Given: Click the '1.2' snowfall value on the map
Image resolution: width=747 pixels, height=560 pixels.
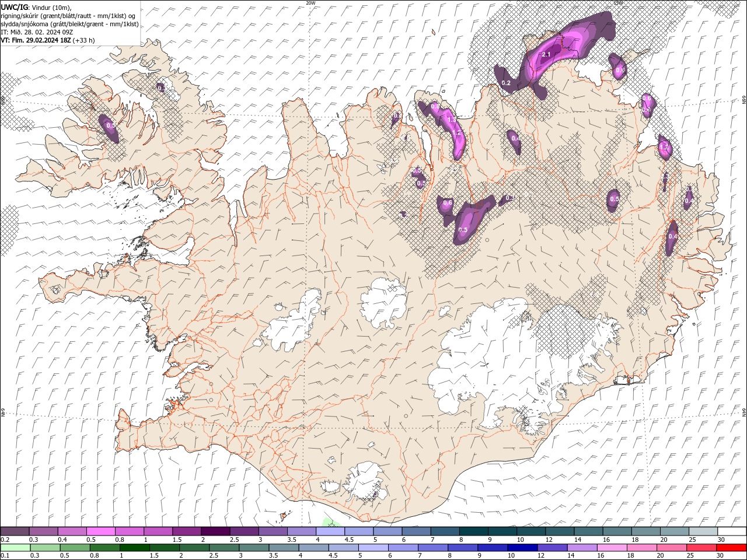Looking at the screenshot, I should (x=457, y=133).
